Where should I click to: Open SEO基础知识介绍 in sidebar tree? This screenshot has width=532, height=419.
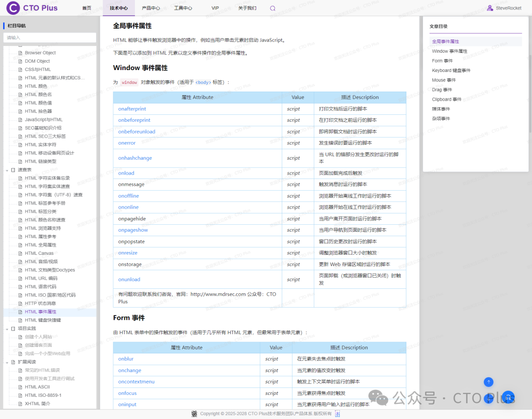click(43, 128)
